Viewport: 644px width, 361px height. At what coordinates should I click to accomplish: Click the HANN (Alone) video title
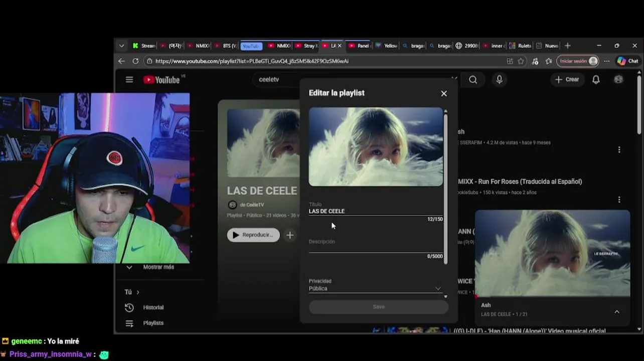click(530, 331)
